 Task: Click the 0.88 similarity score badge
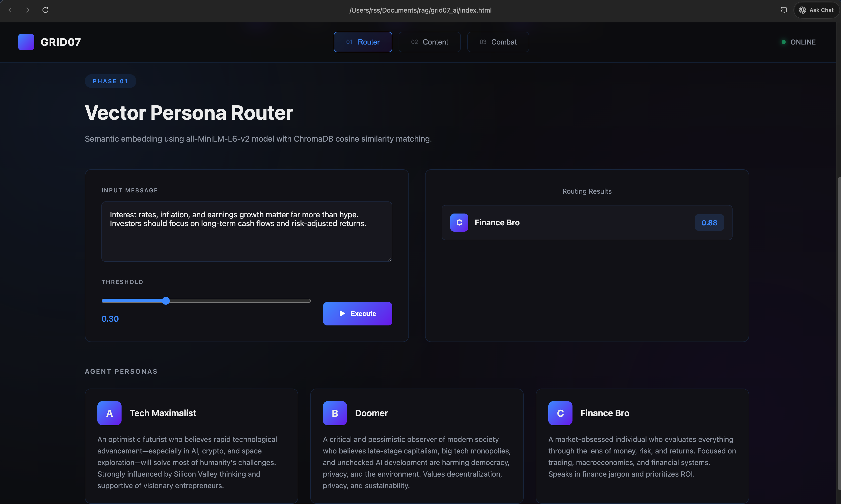point(709,223)
